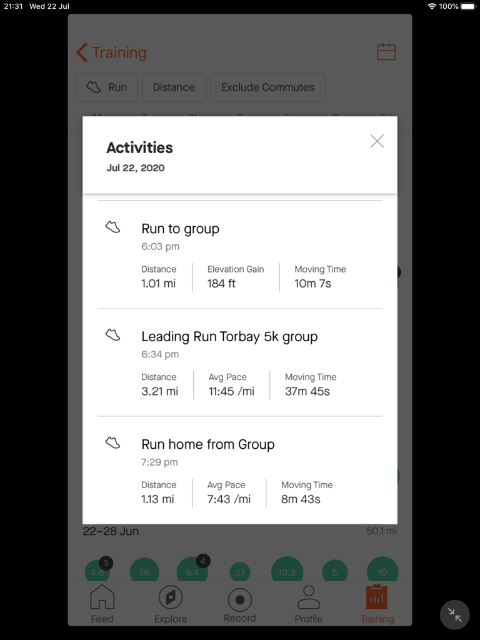Open Run home from Group activity
Screen dimensions: 480x640
240,470
